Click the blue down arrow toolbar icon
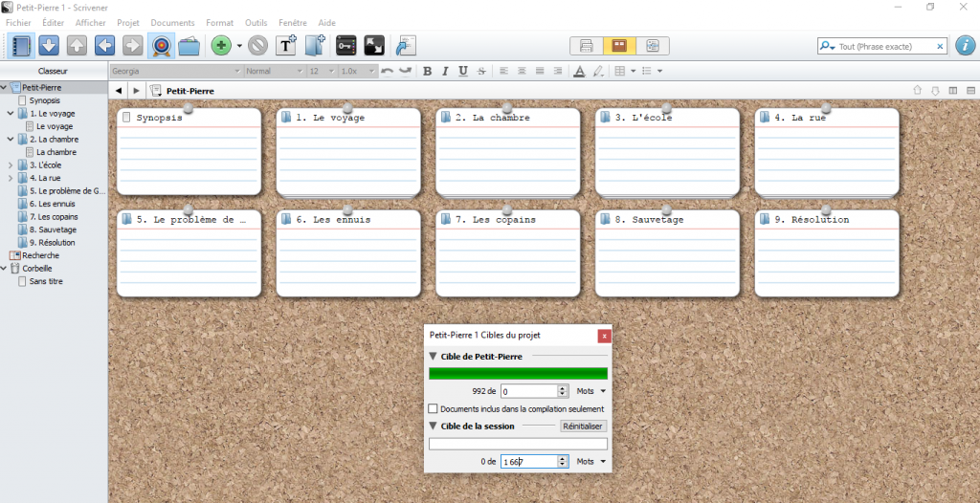Screen dimensions: 980x503 coord(50,46)
